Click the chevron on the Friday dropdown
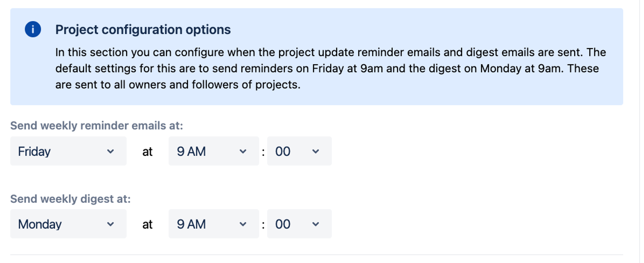 [110, 151]
